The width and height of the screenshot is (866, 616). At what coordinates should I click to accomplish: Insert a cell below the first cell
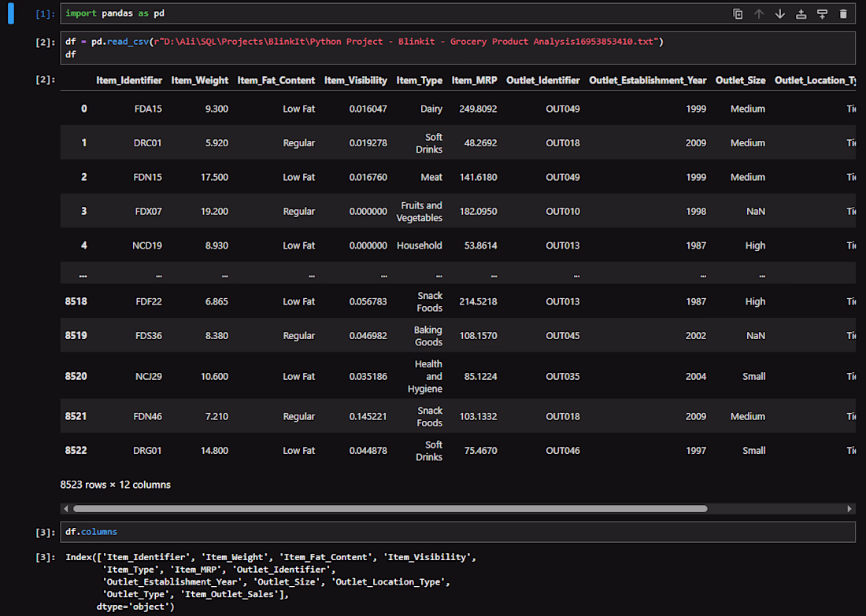[x=823, y=14]
